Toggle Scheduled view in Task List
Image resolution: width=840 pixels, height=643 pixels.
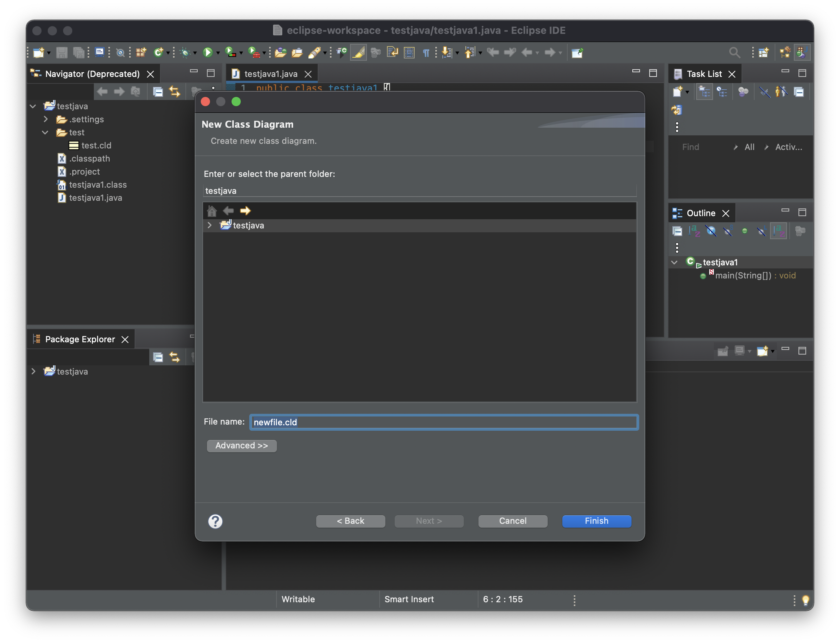pos(722,92)
